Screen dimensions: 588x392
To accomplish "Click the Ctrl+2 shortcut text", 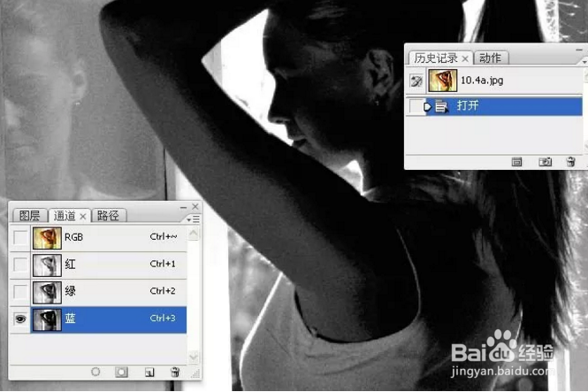I will point(163,291).
